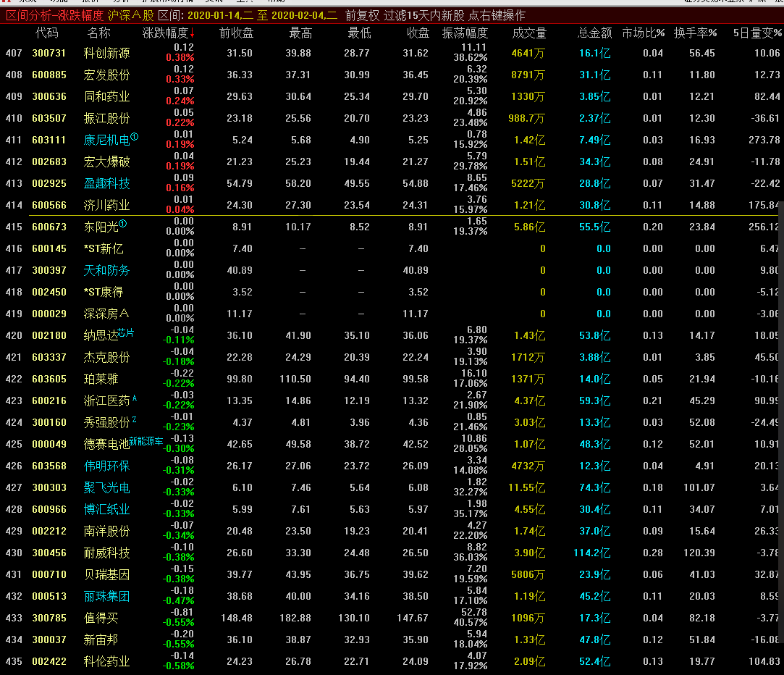Image resolution: width=784 pixels, height=675 pixels.
Task: Click the 前复权 option in title bar
Action: [x=361, y=16]
